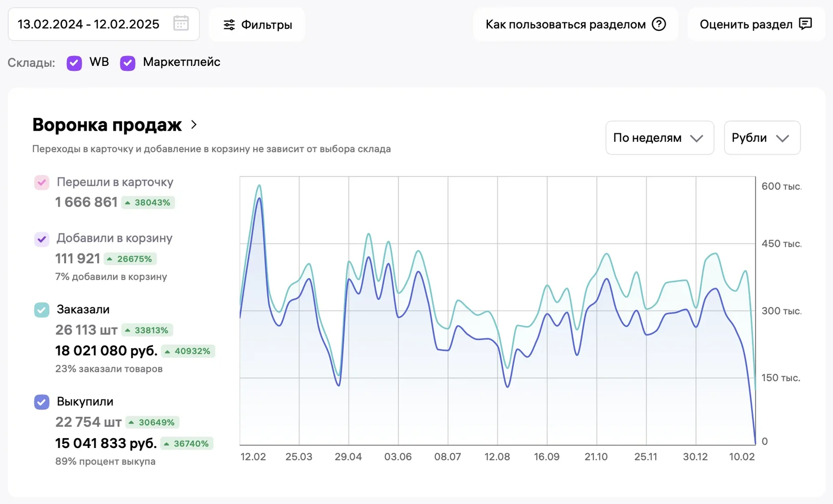Toggle the Добавили в корзину series
The image size is (833, 504).
(x=42, y=239)
